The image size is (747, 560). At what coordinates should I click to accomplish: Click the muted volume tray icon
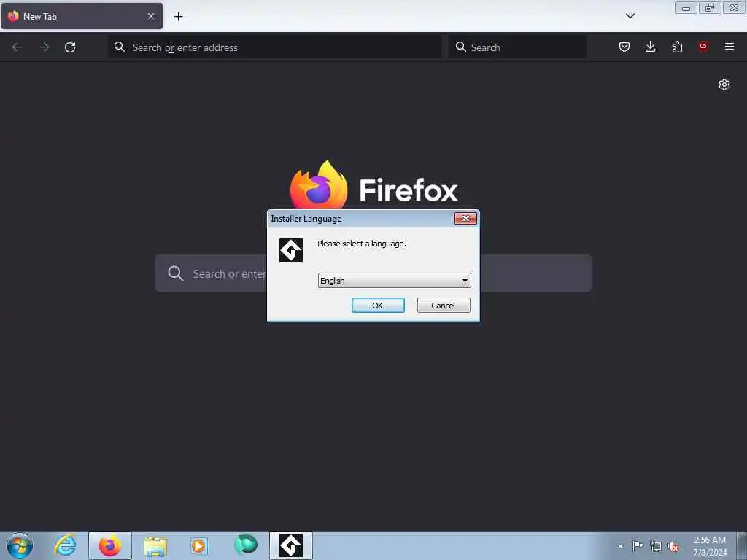coord(673,547)
